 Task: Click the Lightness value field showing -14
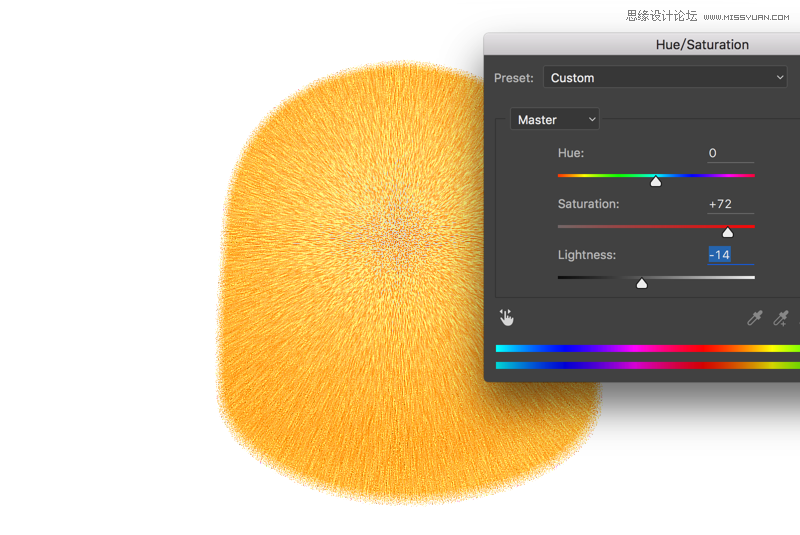click(730, 255)
